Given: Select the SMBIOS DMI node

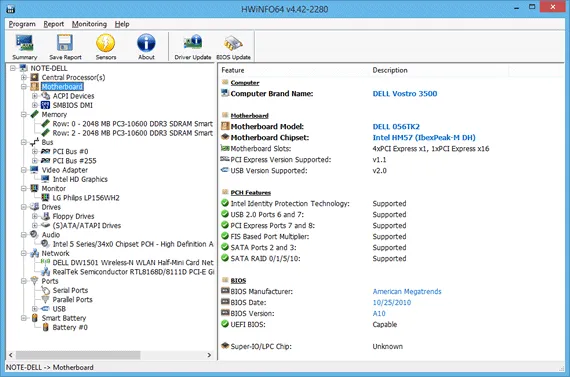Looking at the screenshot, I should pyautogui.click(x=73, y=105).
